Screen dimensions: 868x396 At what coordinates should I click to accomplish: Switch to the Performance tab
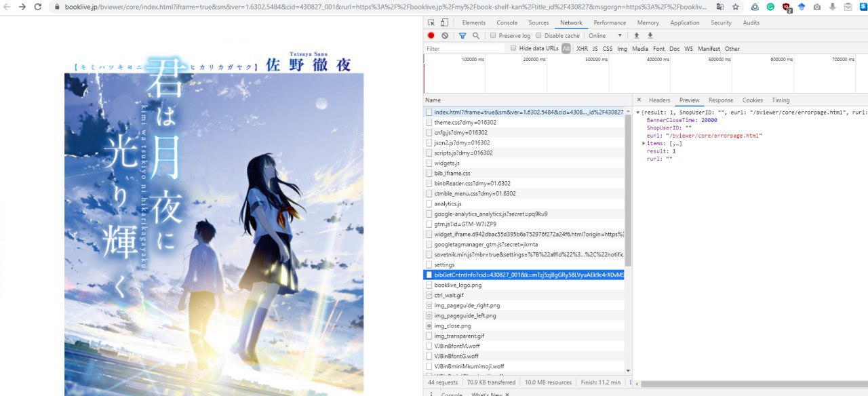coord(610,22)
